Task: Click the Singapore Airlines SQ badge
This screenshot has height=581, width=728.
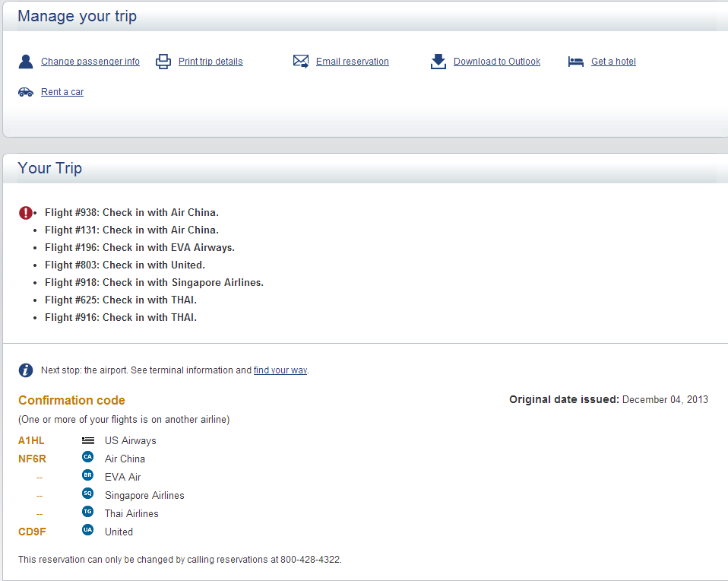Action: coord(87,493)
